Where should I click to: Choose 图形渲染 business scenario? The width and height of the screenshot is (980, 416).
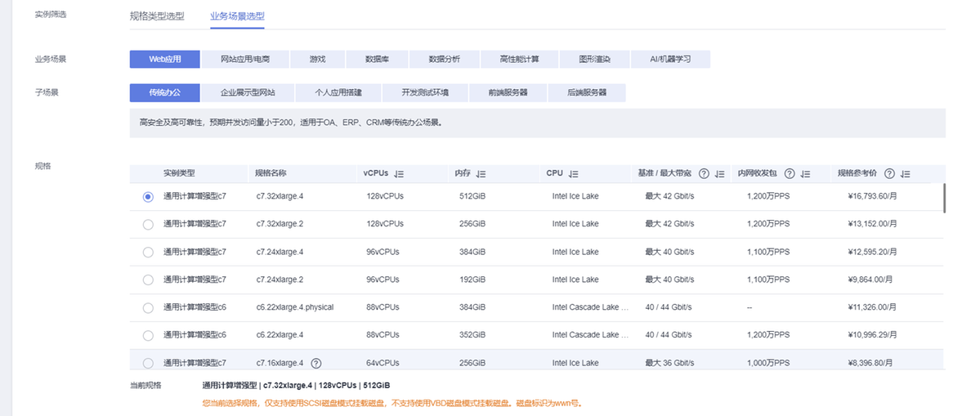(594, 60)
